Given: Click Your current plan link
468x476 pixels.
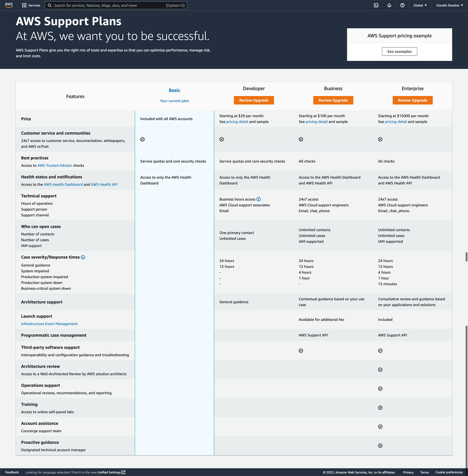Looking at the screenshot, I should (x=174, y=101).
